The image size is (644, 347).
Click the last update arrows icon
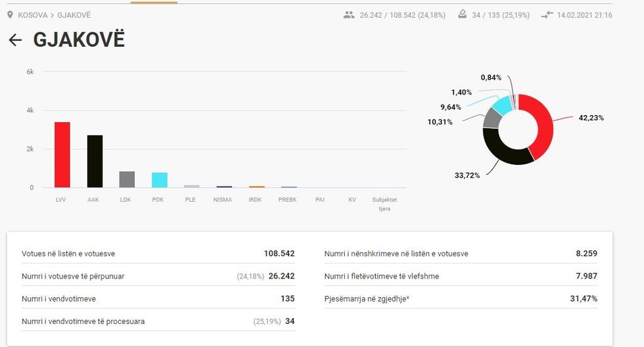[x=547, y=14]
